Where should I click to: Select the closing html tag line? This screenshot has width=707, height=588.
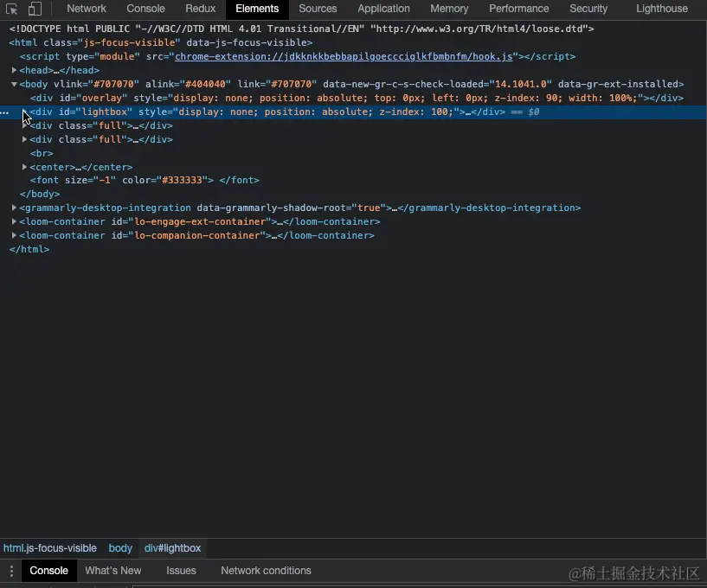point(29,249)
